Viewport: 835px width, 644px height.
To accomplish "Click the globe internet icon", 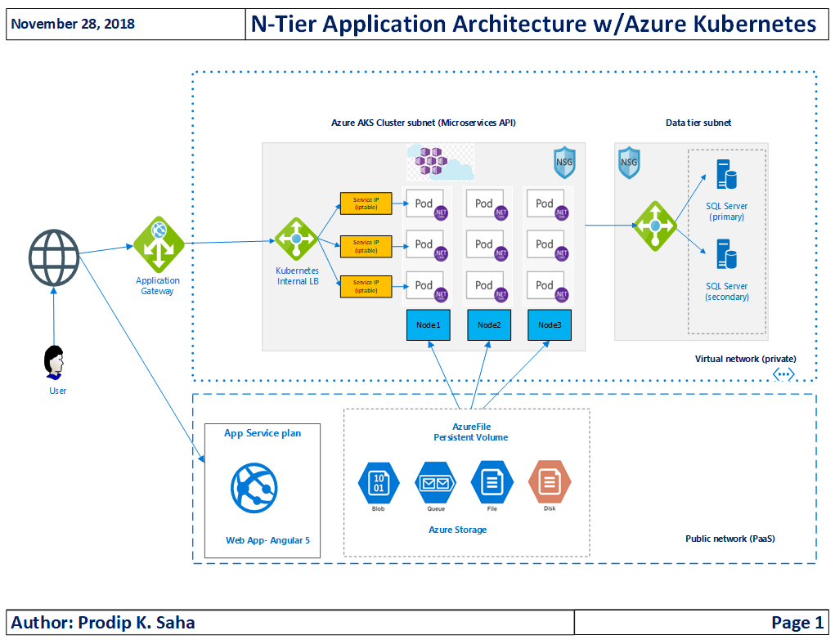I will pos(54,257).
